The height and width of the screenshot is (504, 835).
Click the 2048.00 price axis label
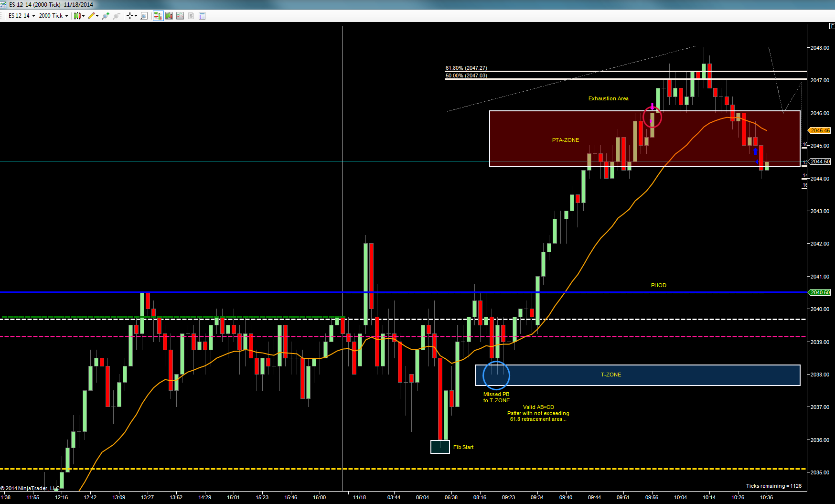[x=820, y=48]
